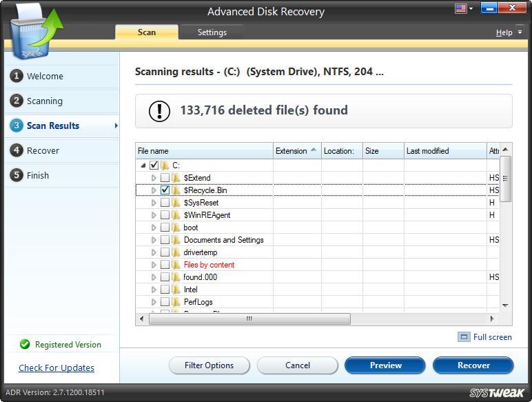Click the green Registered Version checkmark icon

[x=25, y=345]
